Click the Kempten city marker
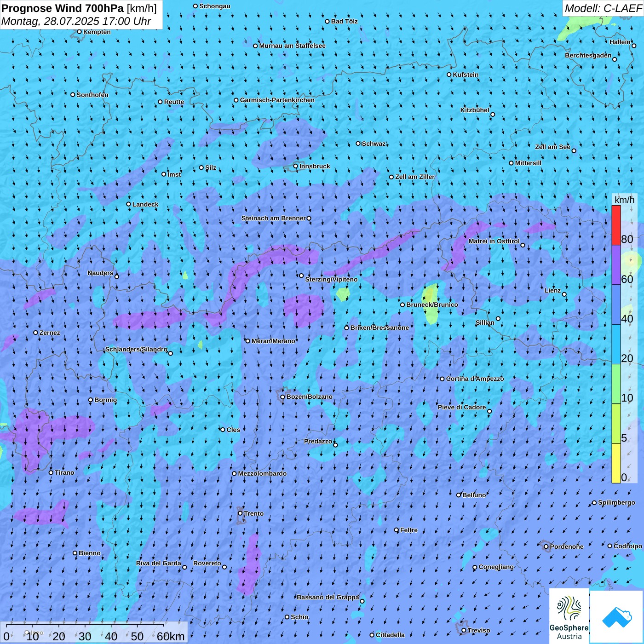 pos(79,32)
